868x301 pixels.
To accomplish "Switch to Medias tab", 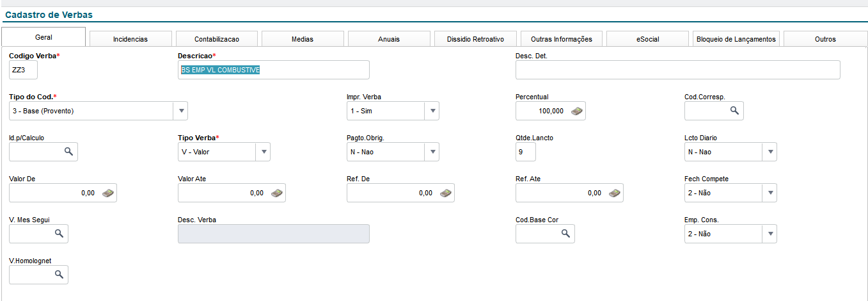I will point(303,39).
